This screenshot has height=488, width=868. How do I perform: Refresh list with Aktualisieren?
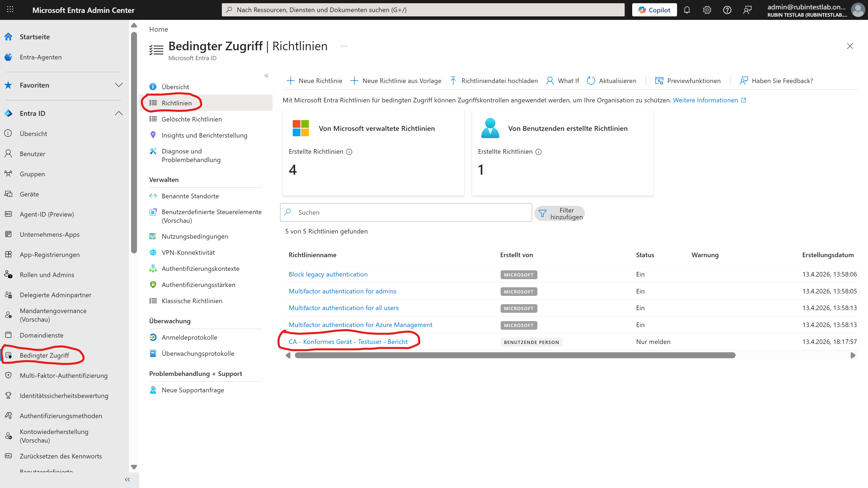tap(611, 81)
